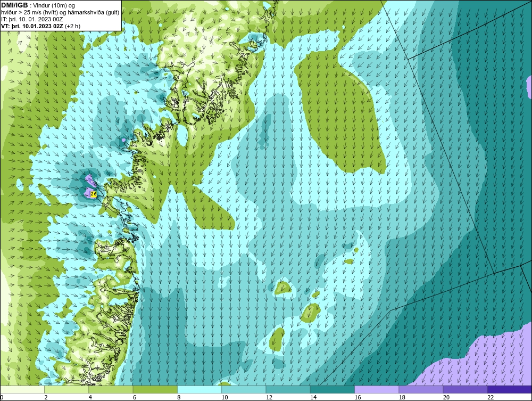
Task: Click the legend tick label '14'
Action: (x=313, y=398)
